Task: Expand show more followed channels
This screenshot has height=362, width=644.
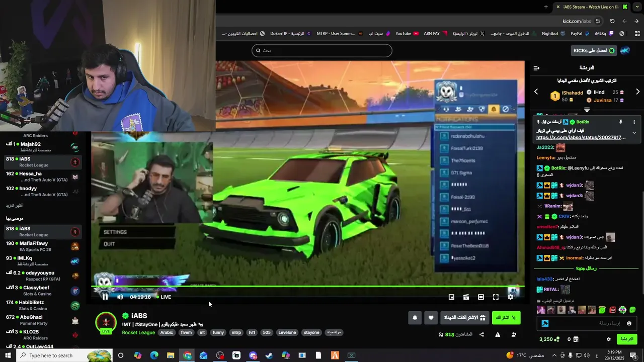Action: click(14, 206)
